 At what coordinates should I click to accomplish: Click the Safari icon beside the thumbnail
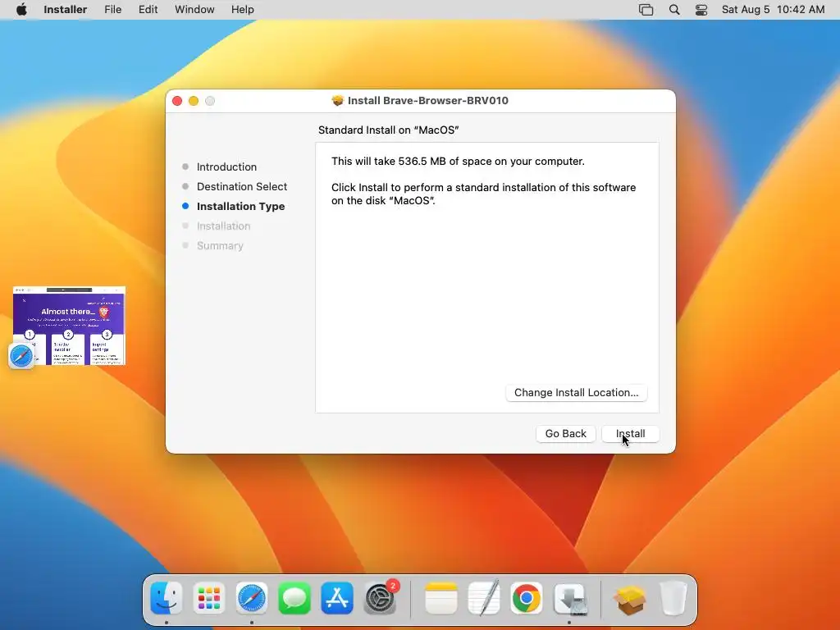point(21,356)
